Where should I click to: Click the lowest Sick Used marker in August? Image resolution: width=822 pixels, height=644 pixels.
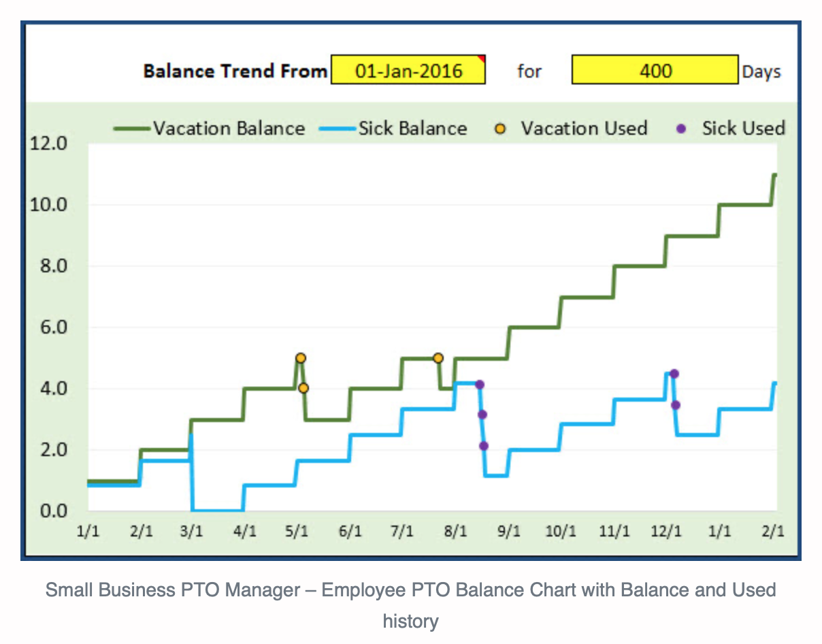[484, 446]
